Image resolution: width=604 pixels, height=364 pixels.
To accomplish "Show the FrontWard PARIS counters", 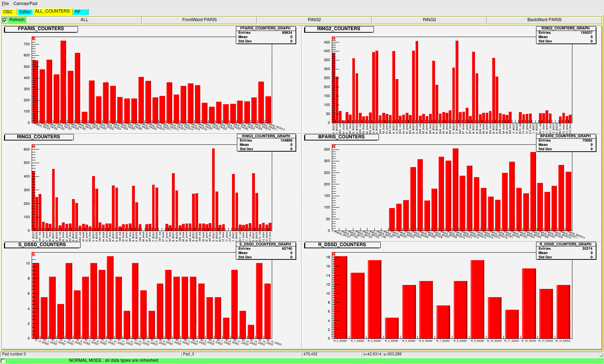I will click(199, 20).
